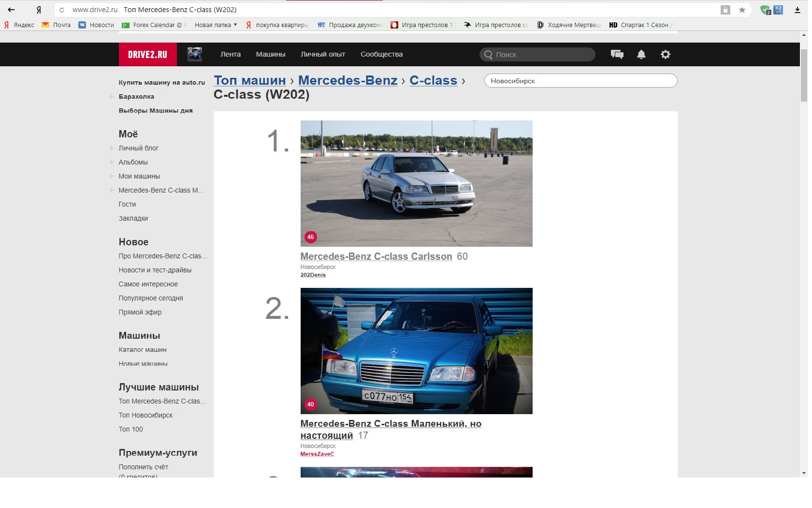
Task: Go back with the browser arrow
Action: click(11, 10)
